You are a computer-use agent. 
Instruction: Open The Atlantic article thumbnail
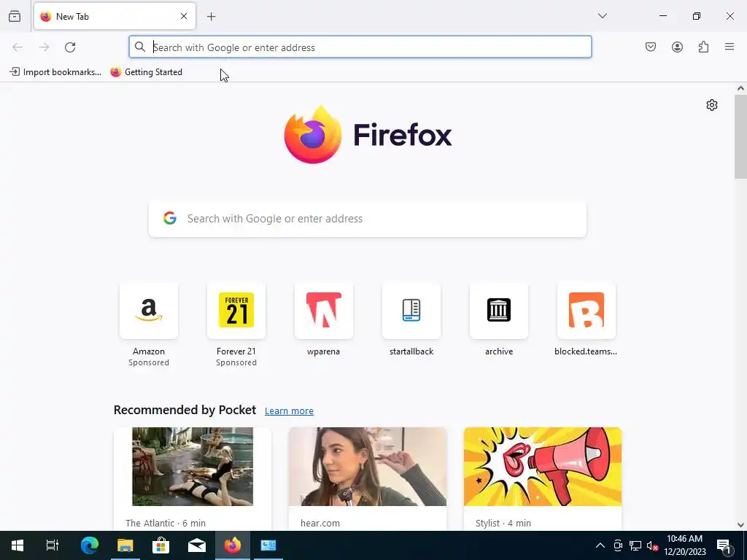coord(193,467)
